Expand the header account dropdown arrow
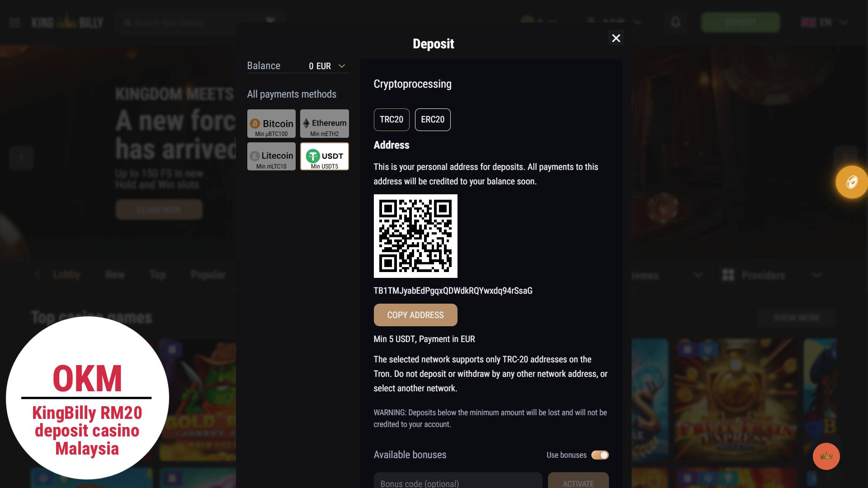The height and width of the screenshot is (488, 868). 638,22
